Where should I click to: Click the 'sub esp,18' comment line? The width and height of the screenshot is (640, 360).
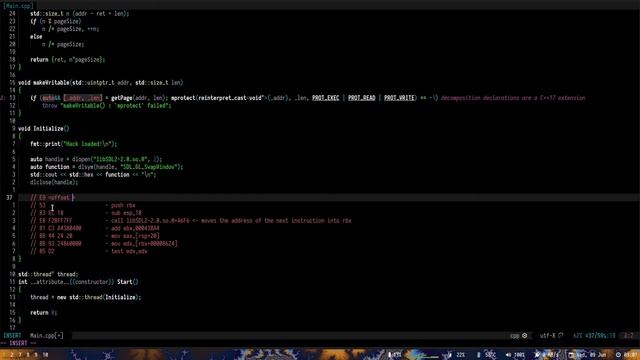point(86,213)
